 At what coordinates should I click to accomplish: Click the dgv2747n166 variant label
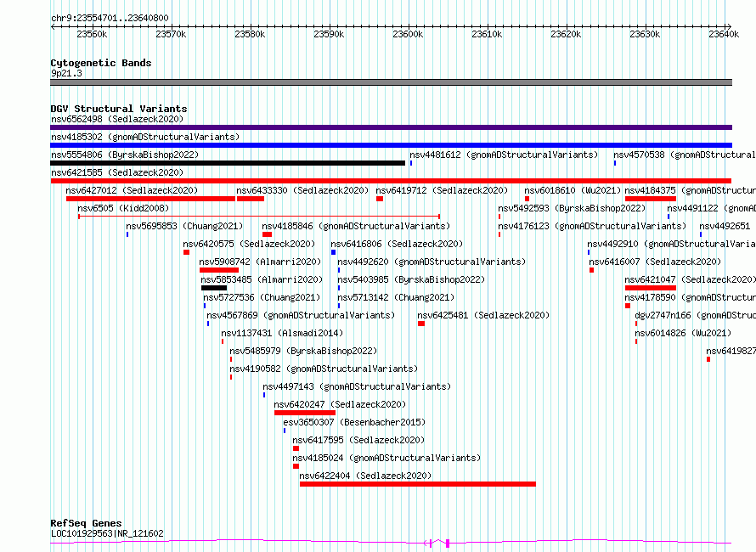pyautogui.click(x=695, y=315)
